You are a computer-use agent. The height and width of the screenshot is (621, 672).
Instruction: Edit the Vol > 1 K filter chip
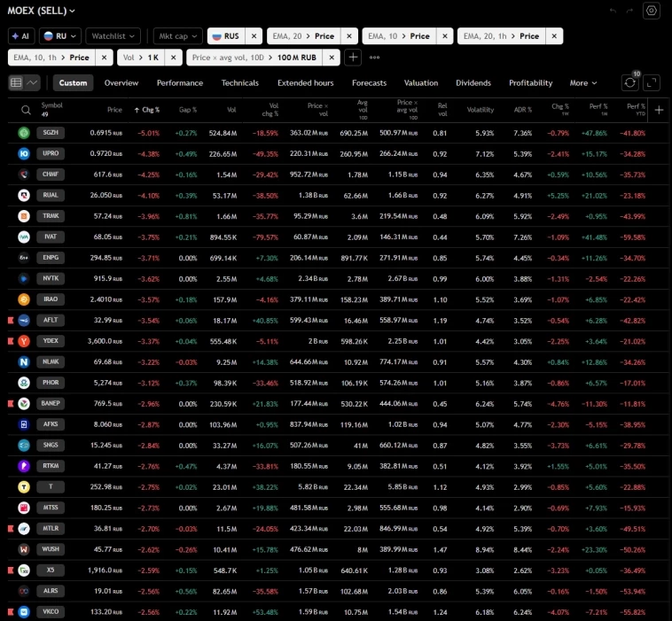tap(141, 58)
